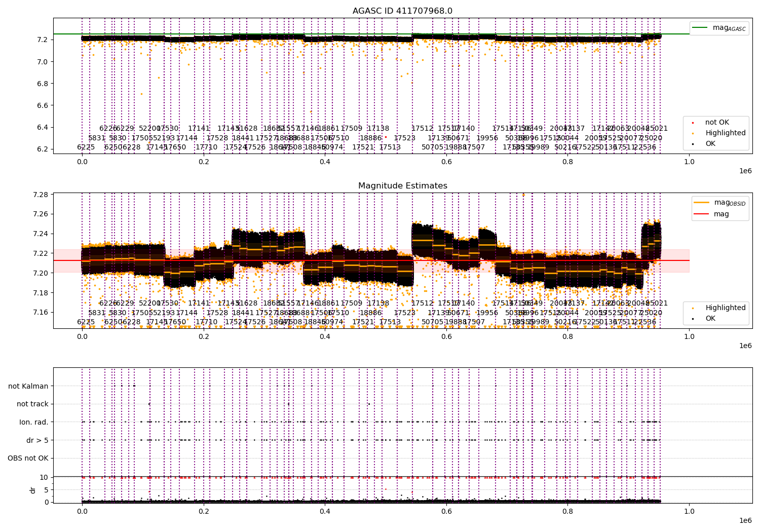Screen dimensions: 760x532
Task: Click obsid label "17141" in the top plot
Action: 199,129
